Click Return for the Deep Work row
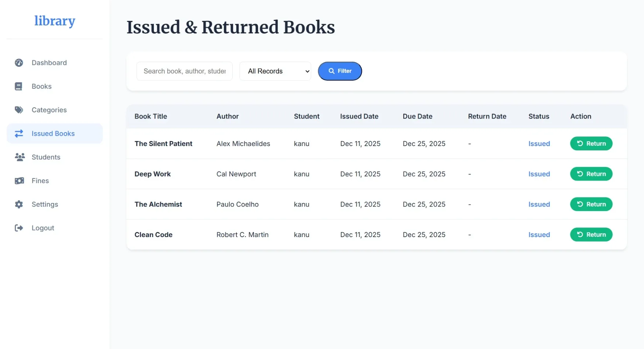The height and width of the screenshot is (349, 644). 591,174
